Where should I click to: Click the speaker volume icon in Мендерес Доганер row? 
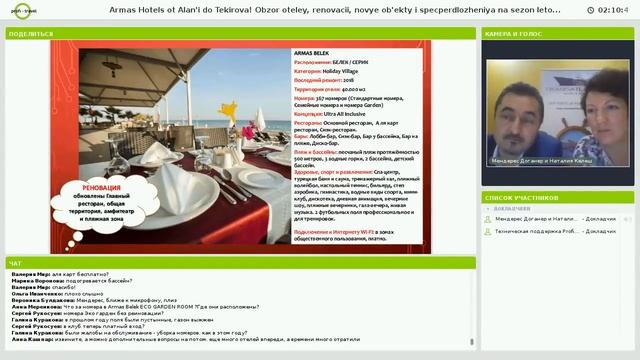[x=627, y=220]
